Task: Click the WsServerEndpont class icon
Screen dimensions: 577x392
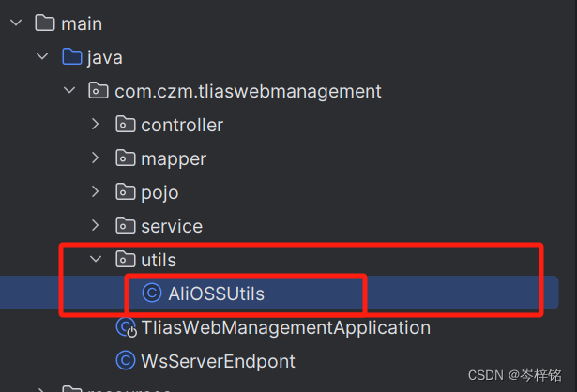Action: [x=126, y=361]
